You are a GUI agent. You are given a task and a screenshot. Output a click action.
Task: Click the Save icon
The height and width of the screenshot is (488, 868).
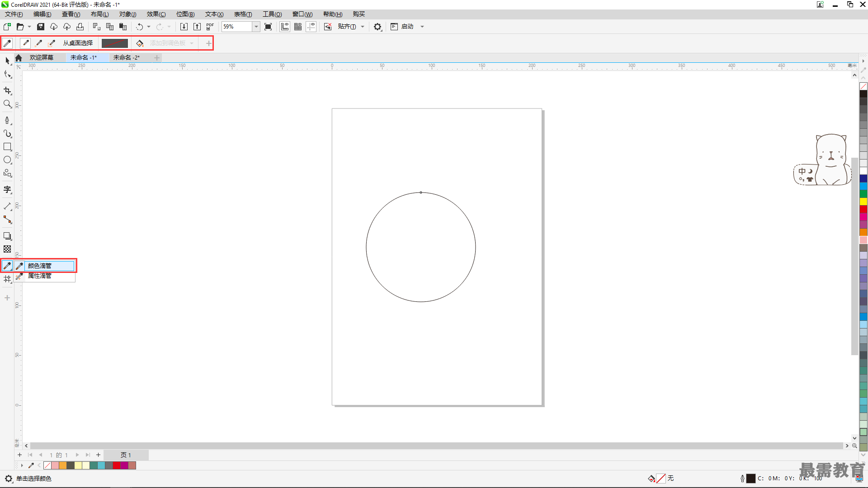coord(41,27)
